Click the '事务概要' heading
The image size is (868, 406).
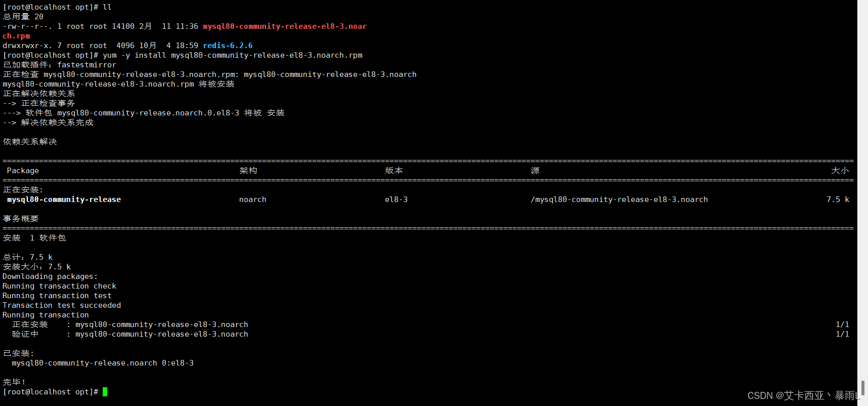tap(21, 219)
